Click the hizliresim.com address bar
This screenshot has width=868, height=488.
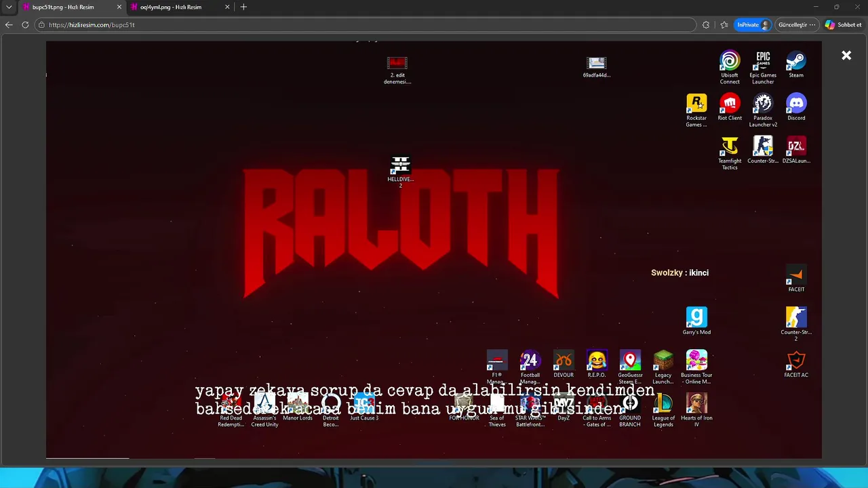click(366, 24)
